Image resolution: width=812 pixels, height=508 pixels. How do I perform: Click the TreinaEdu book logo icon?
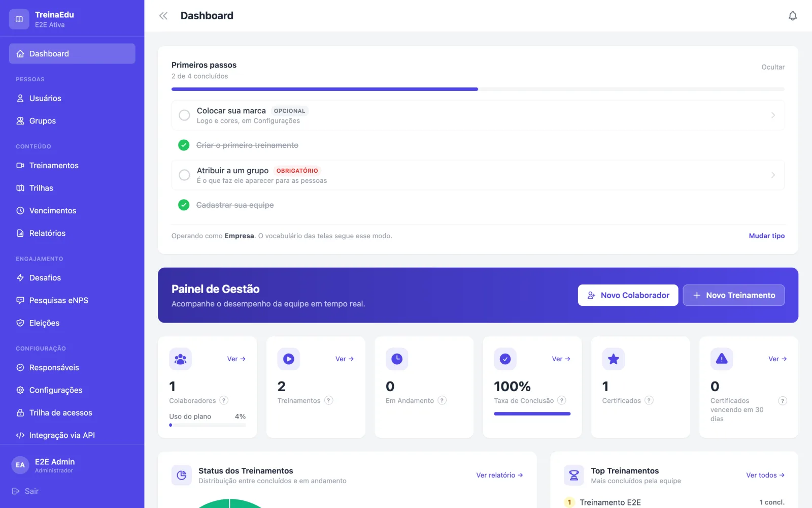point(19,19)
